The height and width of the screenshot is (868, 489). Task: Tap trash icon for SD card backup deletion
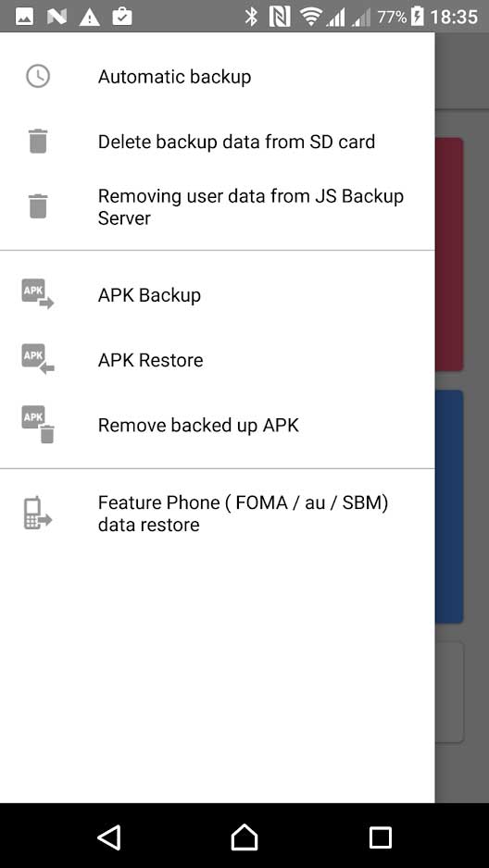pyautogui.click(x=38, y=141)
